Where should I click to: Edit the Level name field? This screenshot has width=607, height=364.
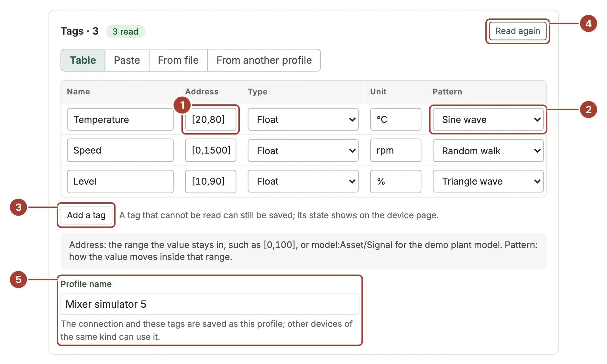120,181
